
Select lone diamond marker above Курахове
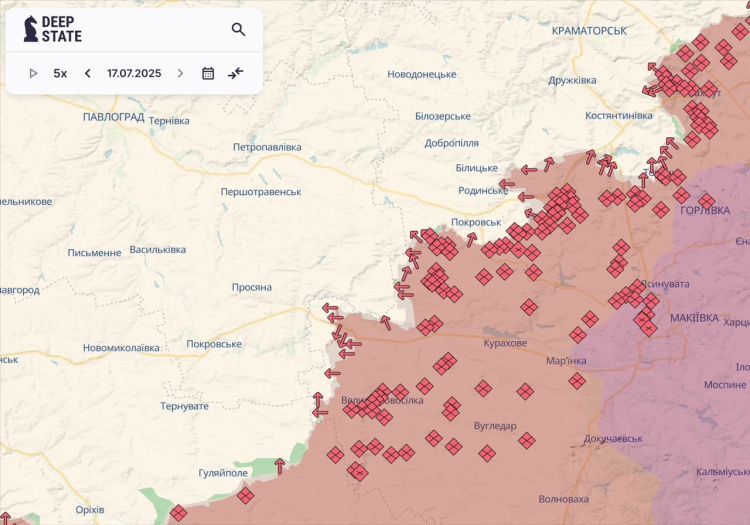(x=529, y=307)
